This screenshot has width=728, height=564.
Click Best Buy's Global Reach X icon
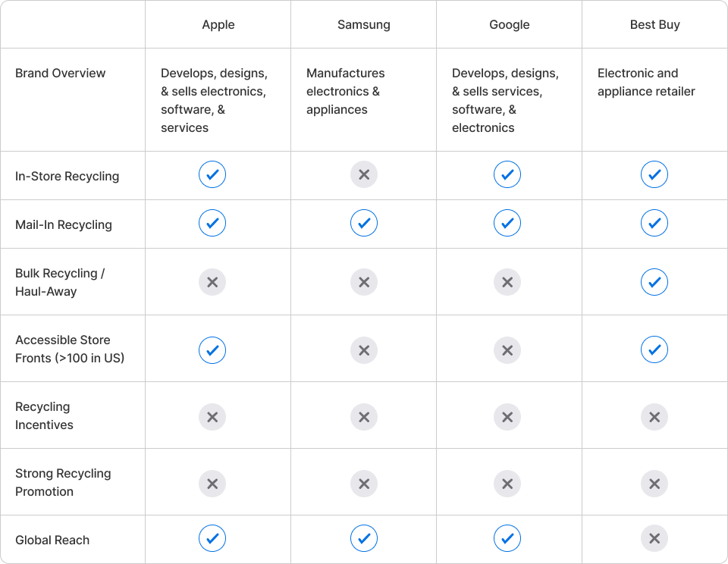click(654, 538)
